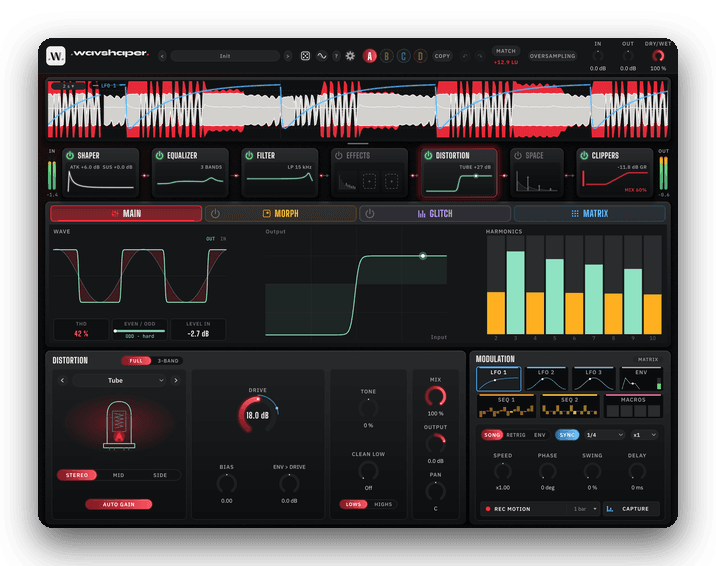Screen dimensions: 716x566
Task: Click the Wavshaper W logo icon
Action: 56,56
